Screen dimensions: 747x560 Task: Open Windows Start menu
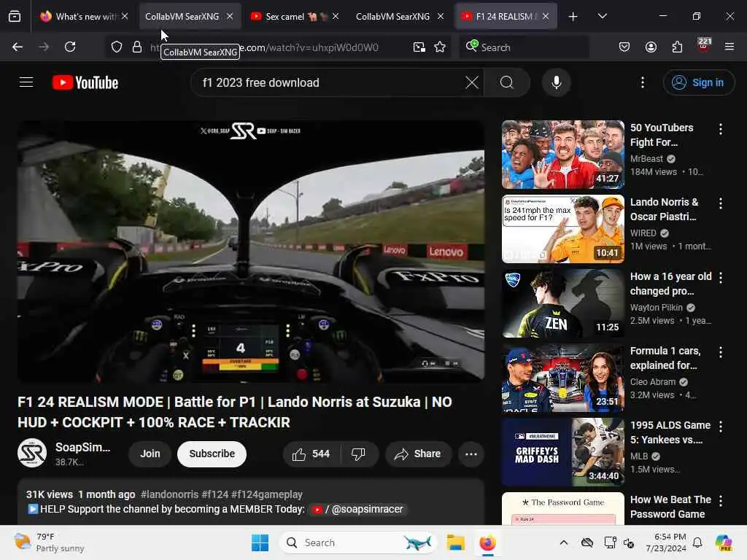pyautogui.click(x=260, y=542)
